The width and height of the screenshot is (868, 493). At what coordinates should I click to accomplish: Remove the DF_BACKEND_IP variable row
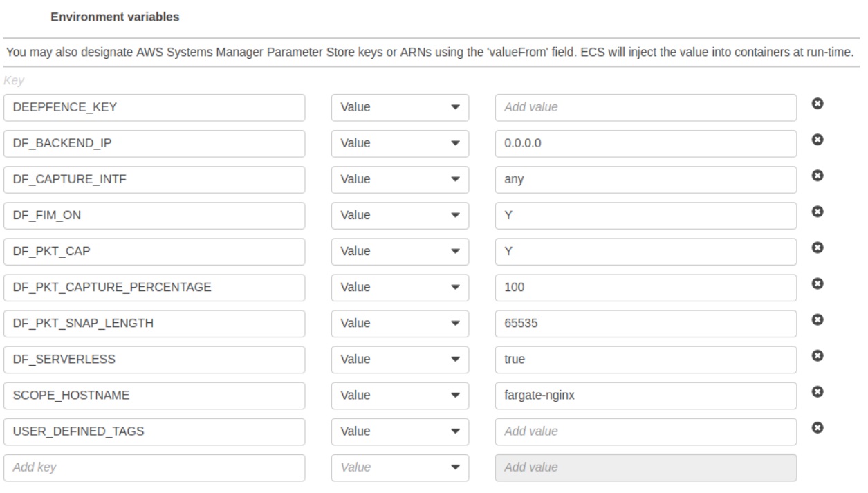(x=817, y=139)
